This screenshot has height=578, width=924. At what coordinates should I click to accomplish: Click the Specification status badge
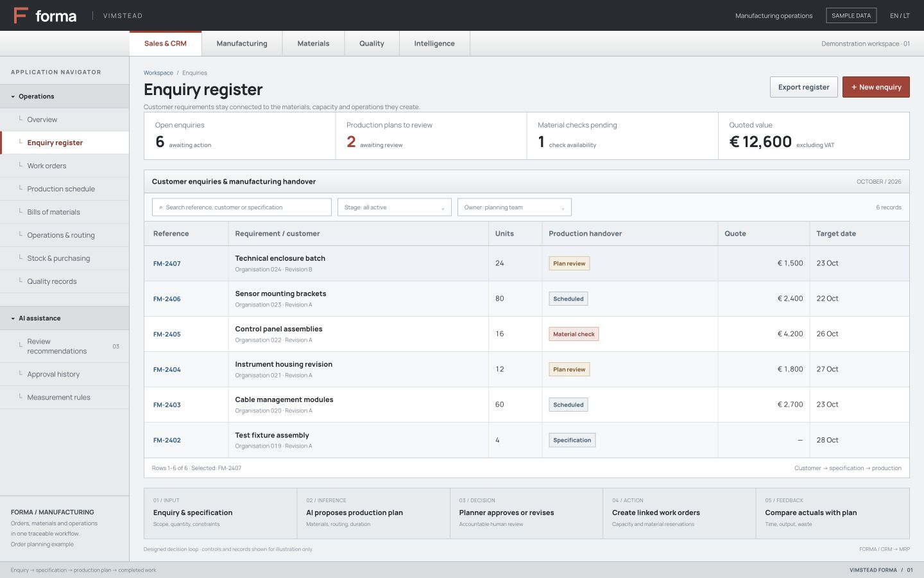(x=572, y=440)
